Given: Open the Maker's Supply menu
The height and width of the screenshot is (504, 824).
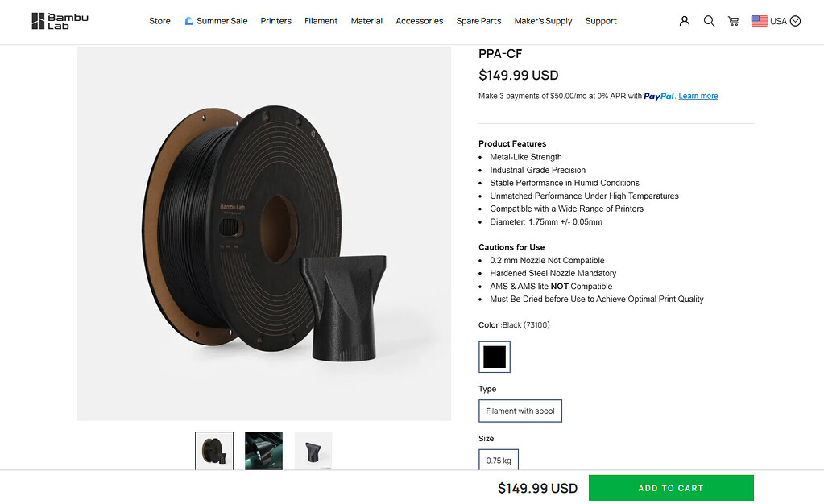Looking at the screenshot, I should 543,21.
